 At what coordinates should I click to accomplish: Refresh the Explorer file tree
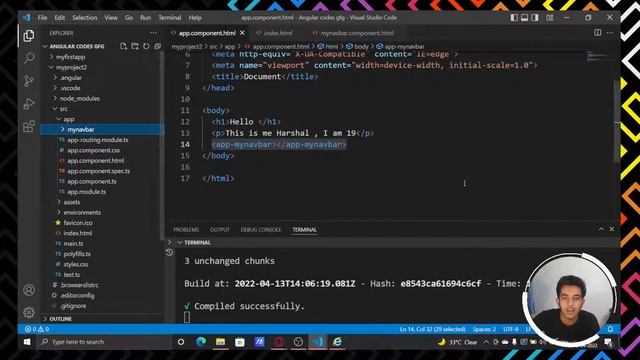click(146, 46)
